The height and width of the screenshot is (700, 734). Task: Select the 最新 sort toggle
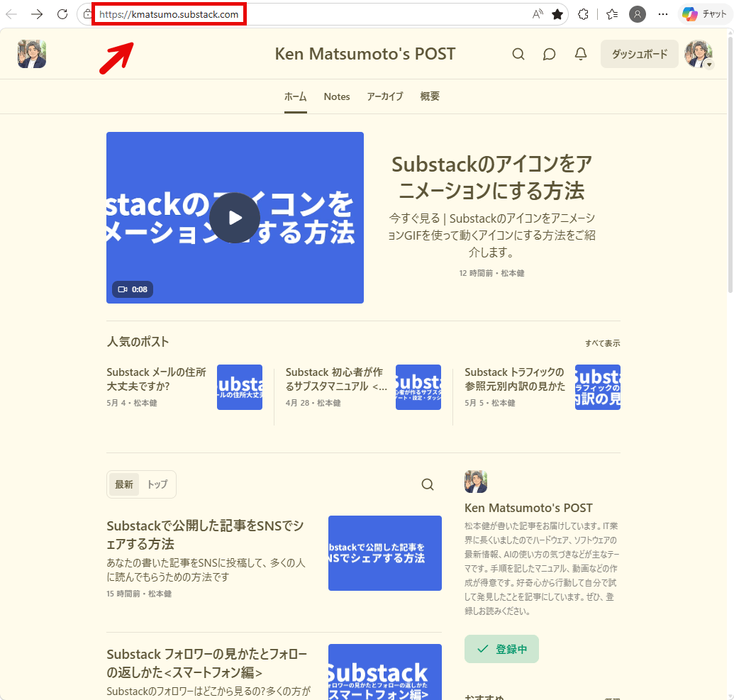click(x=124, y=484)
